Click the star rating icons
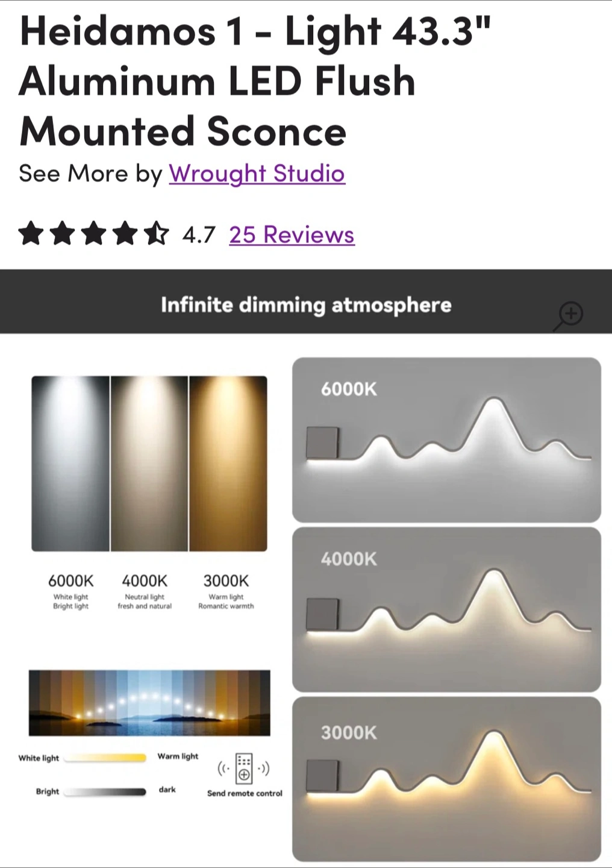The image size is (612, 868). click(x=93, y=234)
